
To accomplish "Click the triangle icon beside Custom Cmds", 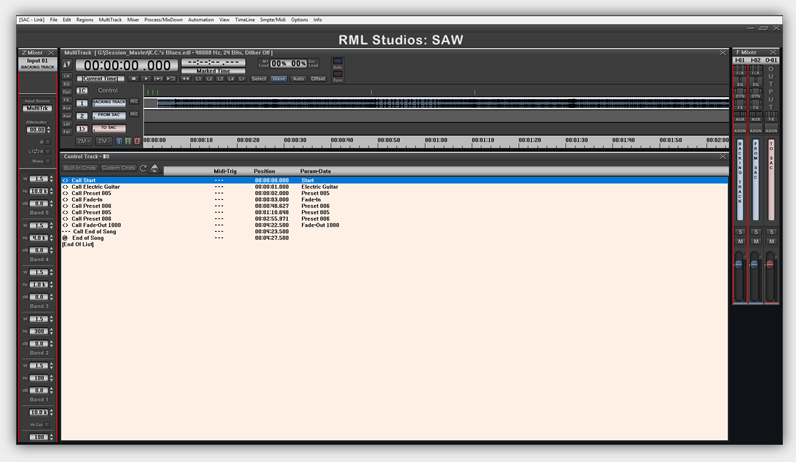I will pos(154,168).
